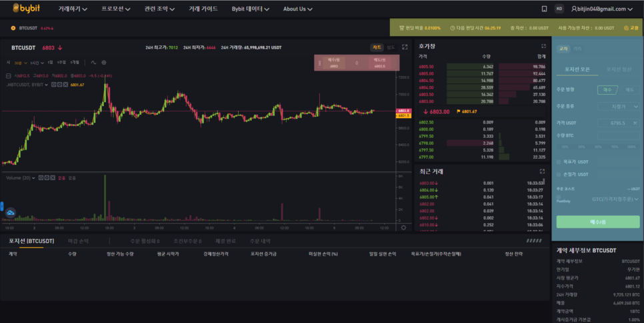Switch to the 포지션 오픈 tab
644x323 pixels.
coord(577,69)
